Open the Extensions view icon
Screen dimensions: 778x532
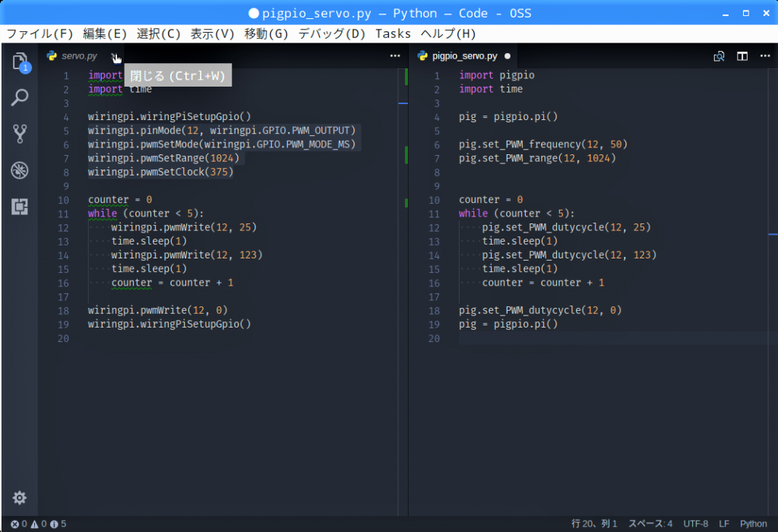20,206
